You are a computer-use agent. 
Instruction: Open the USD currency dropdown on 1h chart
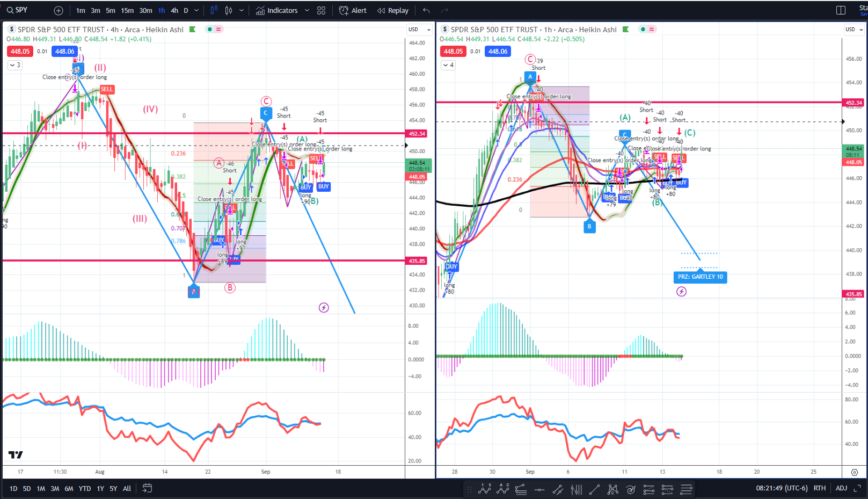[853, 30]
